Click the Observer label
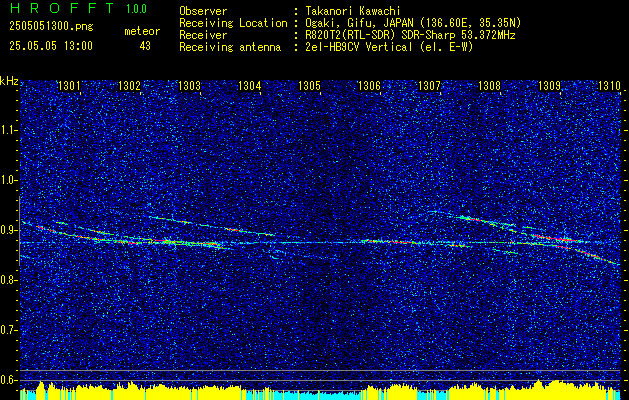The height and width of the screenshot is (400, 629). coord(203,11)
